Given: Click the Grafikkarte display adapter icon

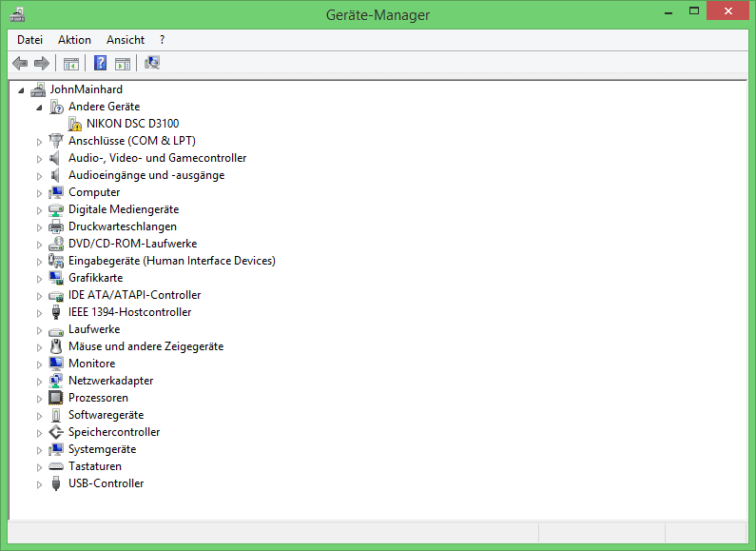Looking at the screenshot, I should [56, 278].
